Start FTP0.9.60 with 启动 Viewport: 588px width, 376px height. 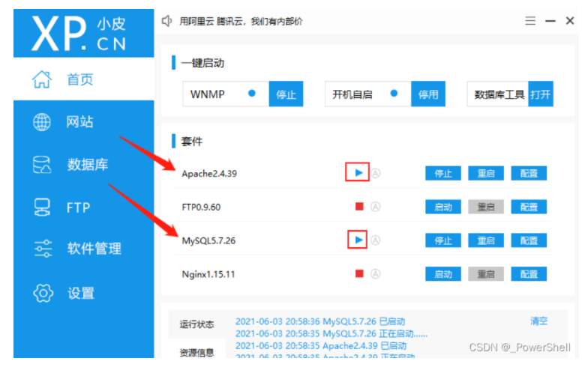point(442,207)
